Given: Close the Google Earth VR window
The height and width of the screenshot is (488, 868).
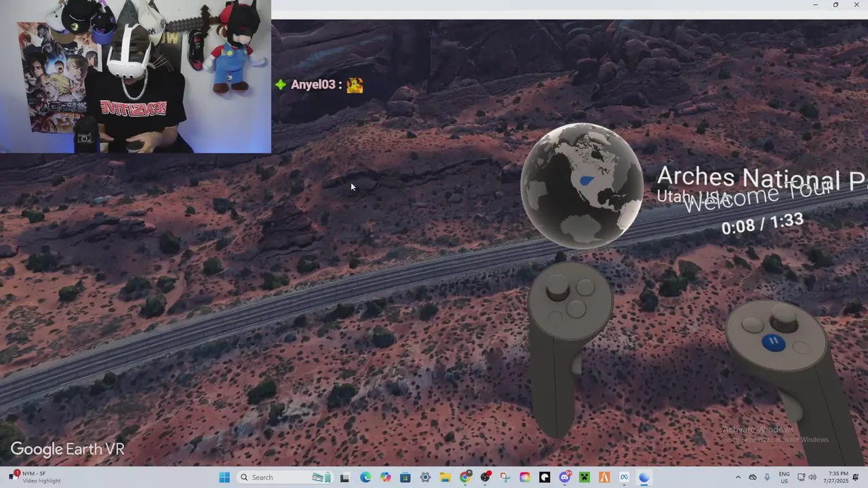Looking at the screenshot, I should (x=856, y=5).
